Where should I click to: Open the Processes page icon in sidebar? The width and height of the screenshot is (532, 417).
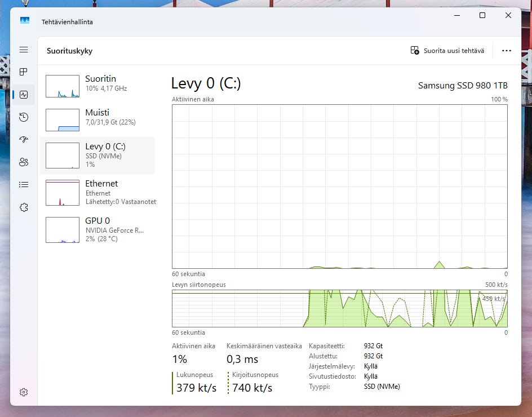[x=24, y=72]
